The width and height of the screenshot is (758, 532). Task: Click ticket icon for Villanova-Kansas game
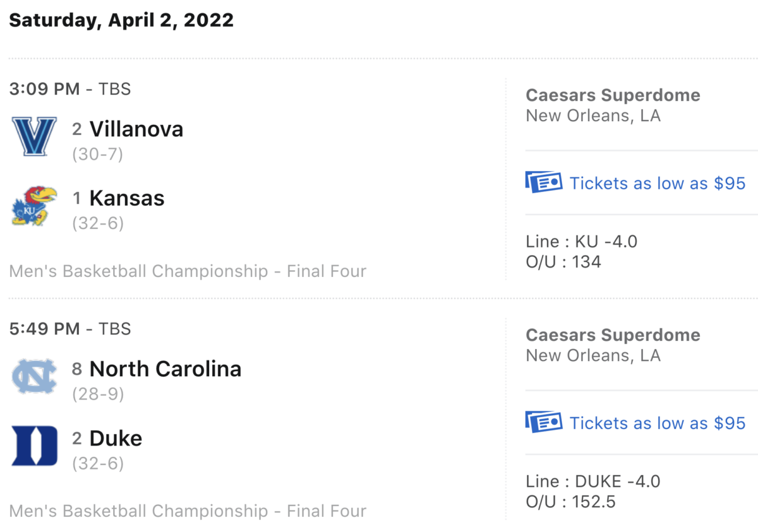coord(543,183)
